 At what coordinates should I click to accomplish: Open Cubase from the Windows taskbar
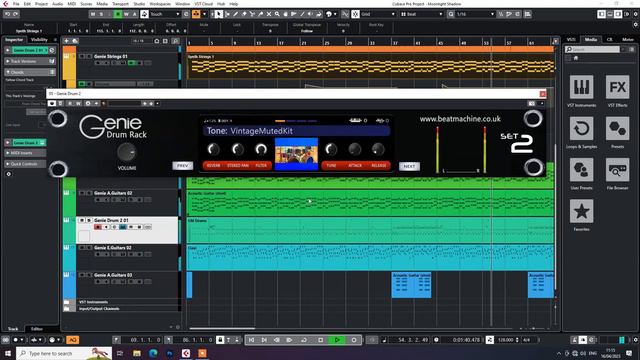186,353
